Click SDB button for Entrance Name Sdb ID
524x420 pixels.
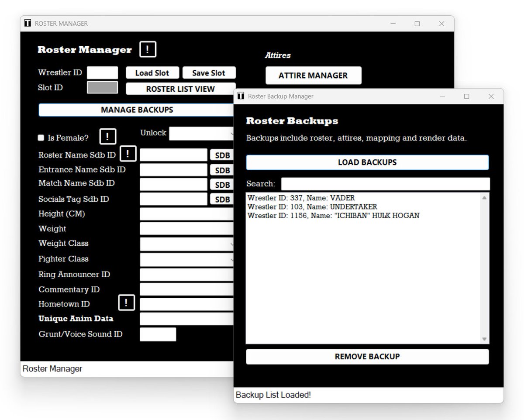pyautogui.click(x=222, y=170)
